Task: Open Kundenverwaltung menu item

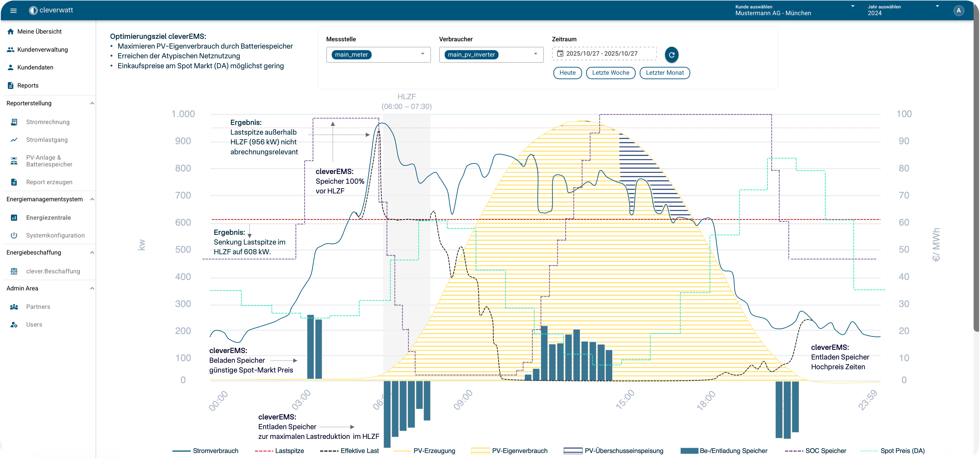Action: (x=42, y=50)
